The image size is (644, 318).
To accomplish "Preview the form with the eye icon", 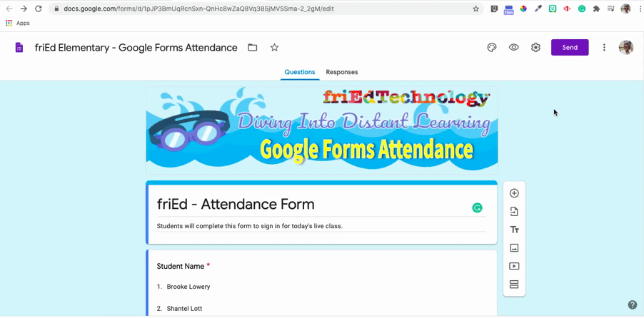I will pyautogui.click(x=513, y=48).
